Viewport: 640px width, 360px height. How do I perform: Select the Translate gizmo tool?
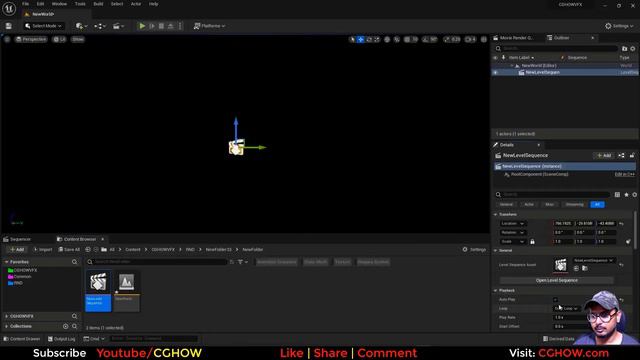point(360,40)
